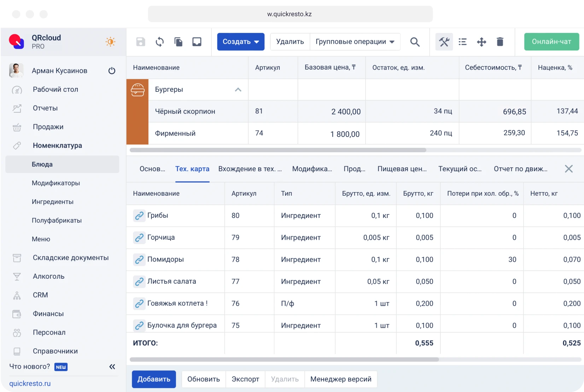Click the refresh/sync icon
The width and height of the screenshot is (584, 392).
(x=159, y=42)
